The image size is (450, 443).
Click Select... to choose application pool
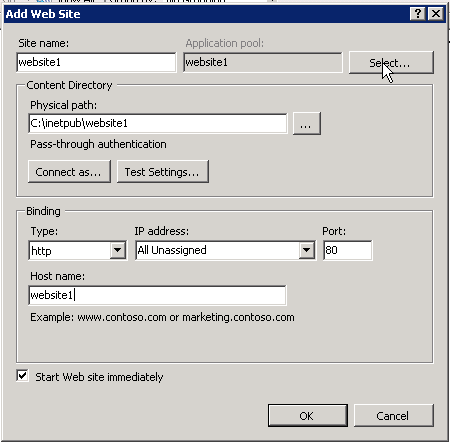click(x=391, y=63)
